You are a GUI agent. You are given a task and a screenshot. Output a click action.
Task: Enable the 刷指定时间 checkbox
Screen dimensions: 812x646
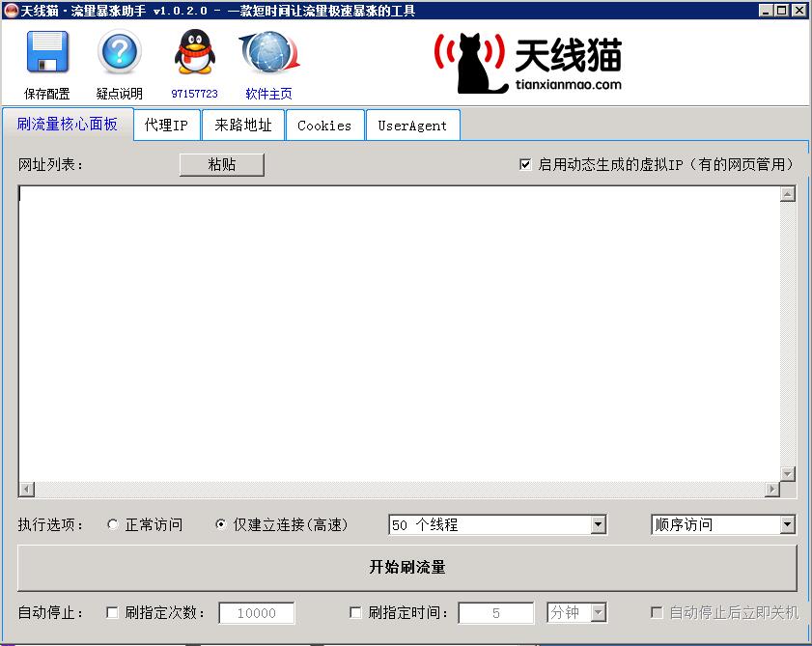click(355, 613)
